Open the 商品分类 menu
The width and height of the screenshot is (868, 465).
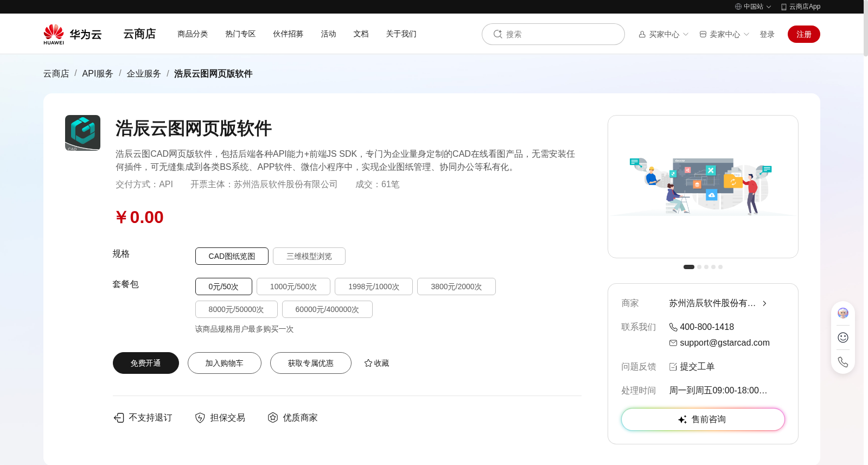193,34
